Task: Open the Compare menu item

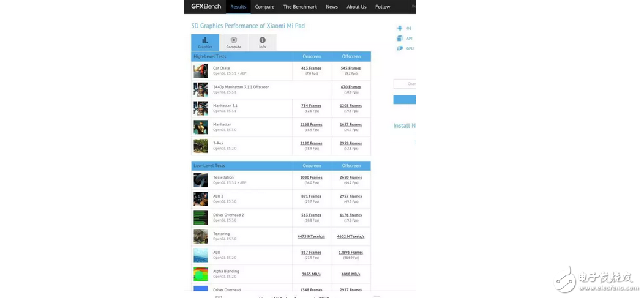Action: [x=264, y=7]
